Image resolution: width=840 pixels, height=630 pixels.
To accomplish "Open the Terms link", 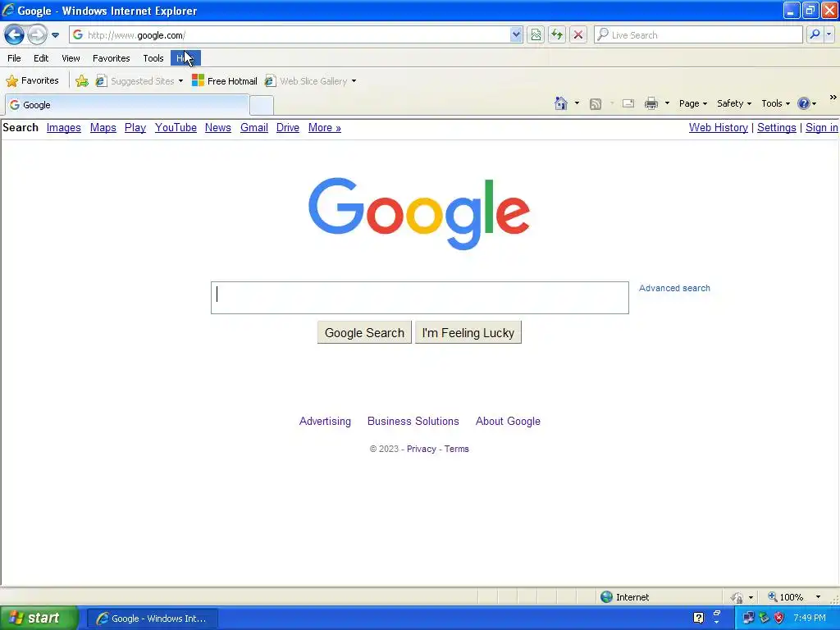I will coord(456,449).
